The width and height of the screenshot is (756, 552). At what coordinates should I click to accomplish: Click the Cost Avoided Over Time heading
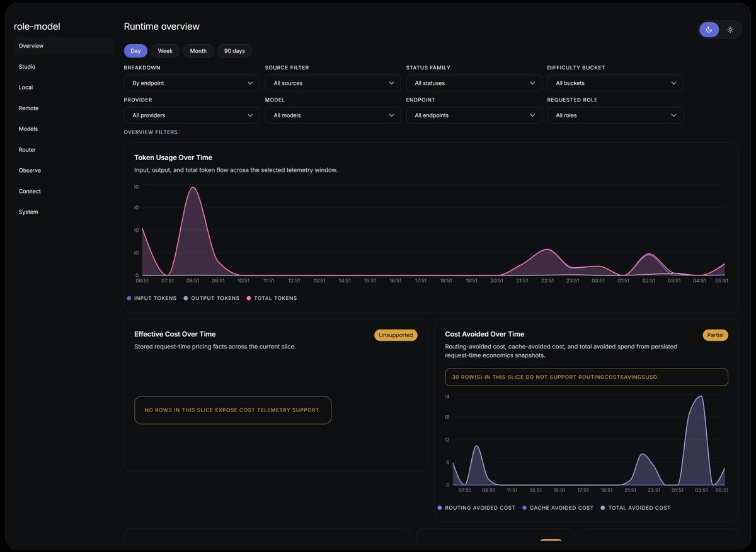484,334
